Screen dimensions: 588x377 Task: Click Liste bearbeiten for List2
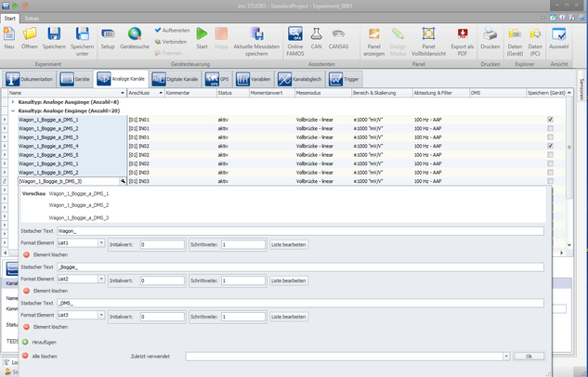[289, 279]
